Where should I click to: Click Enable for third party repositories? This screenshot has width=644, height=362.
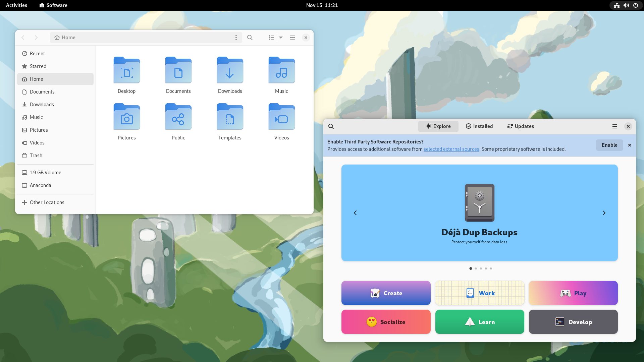609,145
